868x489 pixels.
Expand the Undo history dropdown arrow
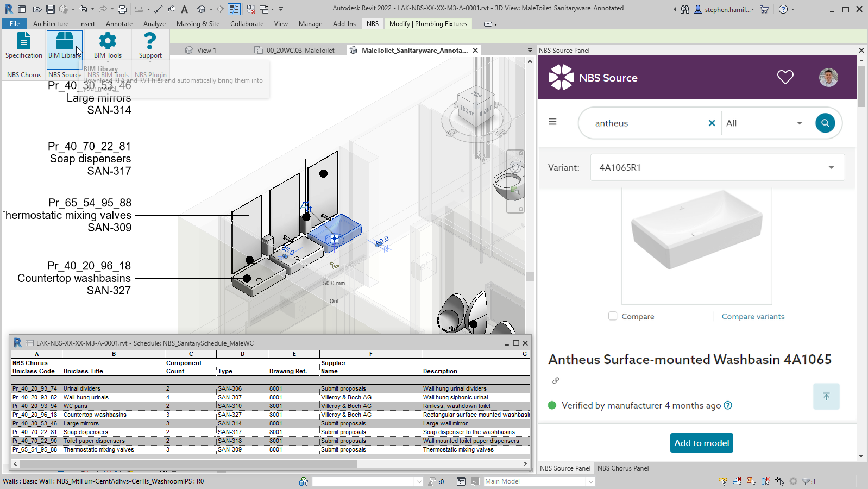pyautogui.click(x=92, y=9)
